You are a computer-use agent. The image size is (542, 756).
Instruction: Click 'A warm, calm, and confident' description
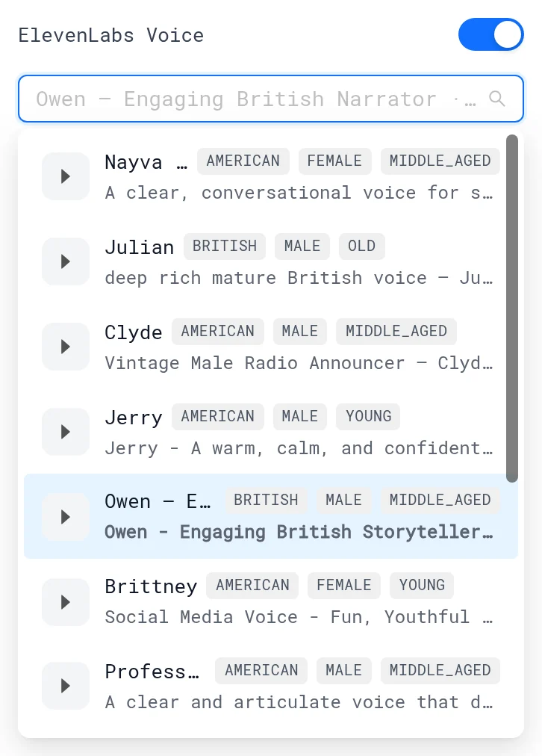[299, 448]
